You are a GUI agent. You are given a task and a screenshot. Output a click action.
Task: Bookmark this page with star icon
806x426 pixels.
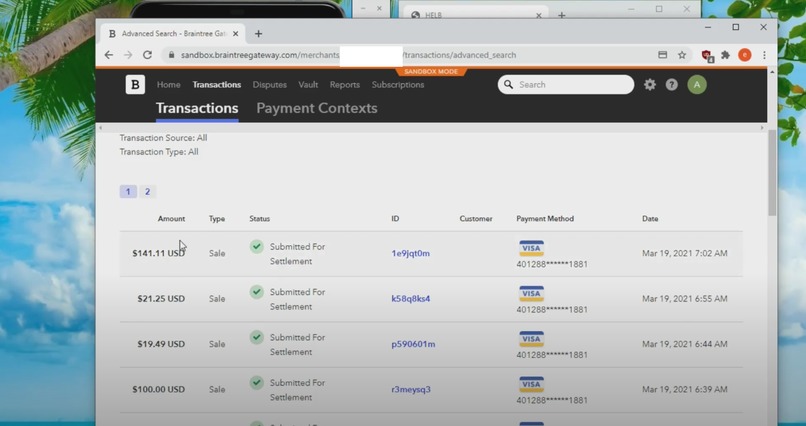pyautogui.click(x=682, y=55)
